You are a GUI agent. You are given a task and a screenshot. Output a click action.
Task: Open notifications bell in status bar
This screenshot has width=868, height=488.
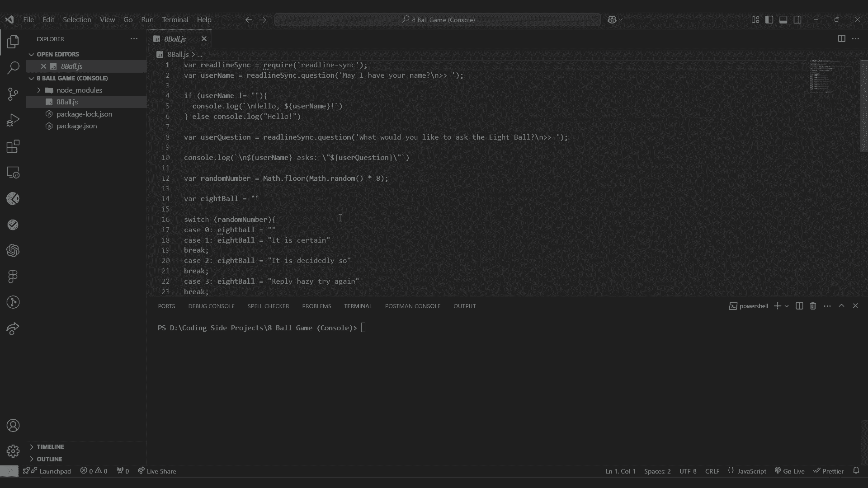(x=856, y=471)
